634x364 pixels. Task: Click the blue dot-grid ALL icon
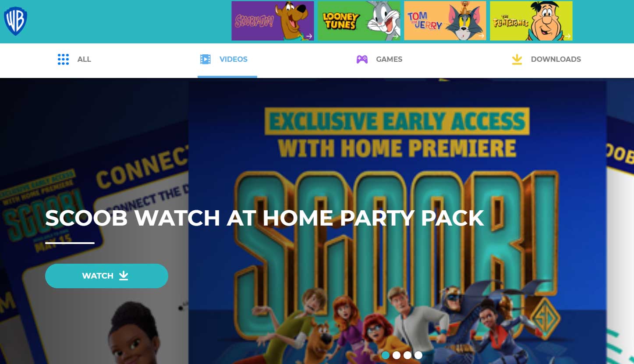(63, 59)
